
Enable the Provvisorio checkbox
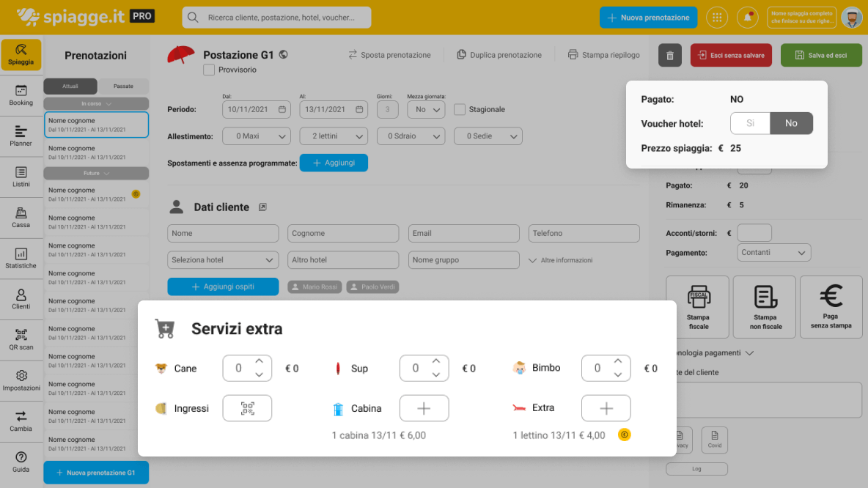(x=209, y=70)
